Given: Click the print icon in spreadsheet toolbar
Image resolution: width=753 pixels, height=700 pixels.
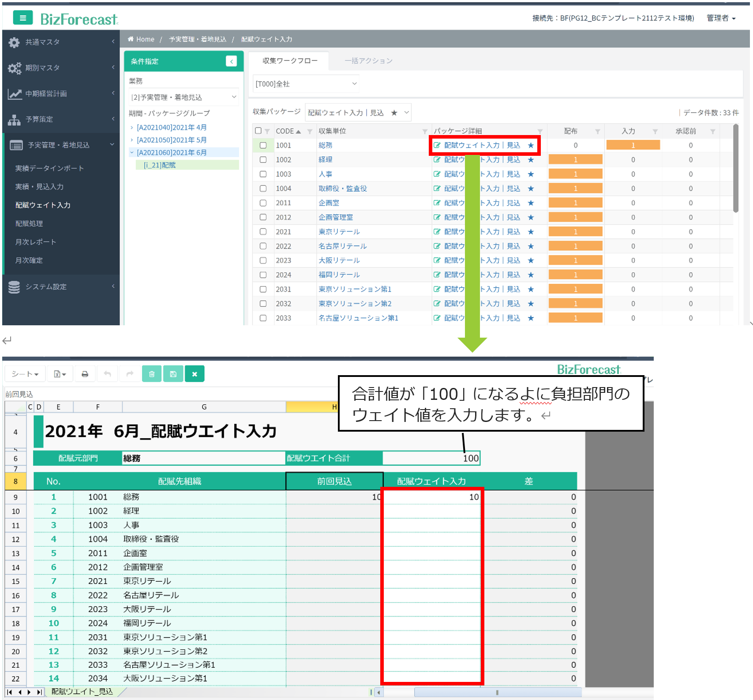Looking at the screenshot, I should [85, 374].
